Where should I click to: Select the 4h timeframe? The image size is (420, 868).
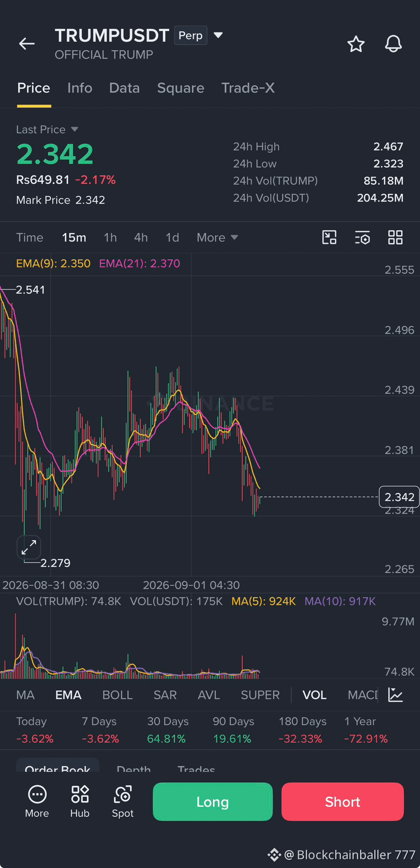pyautogui.click(x=141, y=237)
